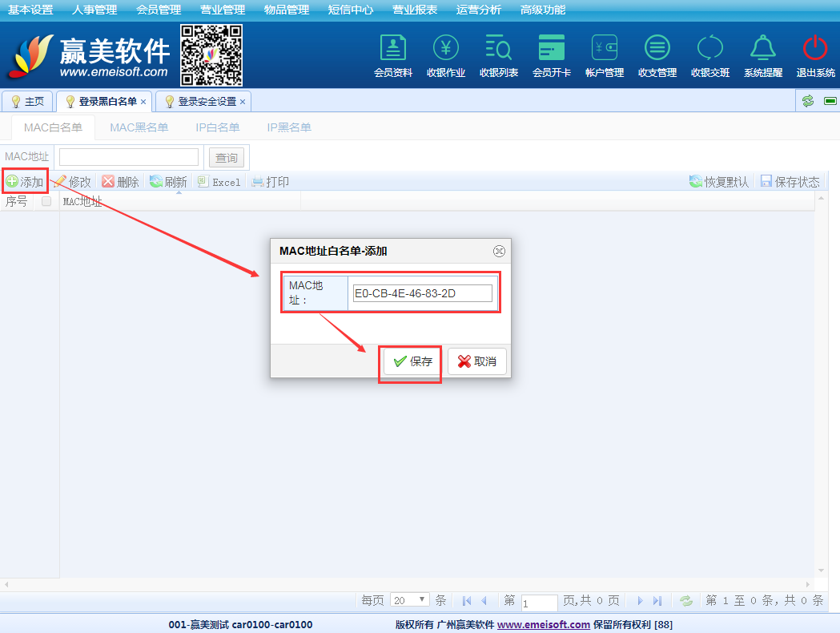The image size is (840, 633).
Task: Click the 收银交班 shift handover icon
Action: click(x=710, y=50)
